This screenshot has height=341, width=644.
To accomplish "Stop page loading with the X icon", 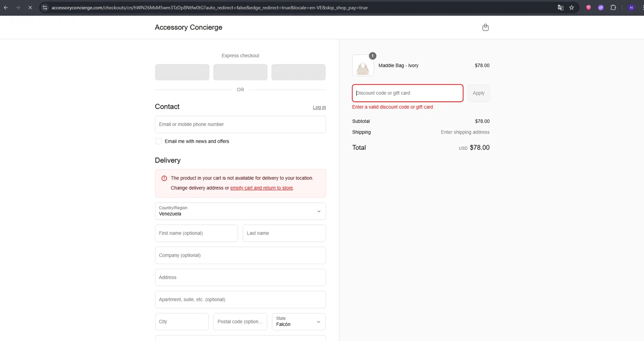I will tap(30, 7).
